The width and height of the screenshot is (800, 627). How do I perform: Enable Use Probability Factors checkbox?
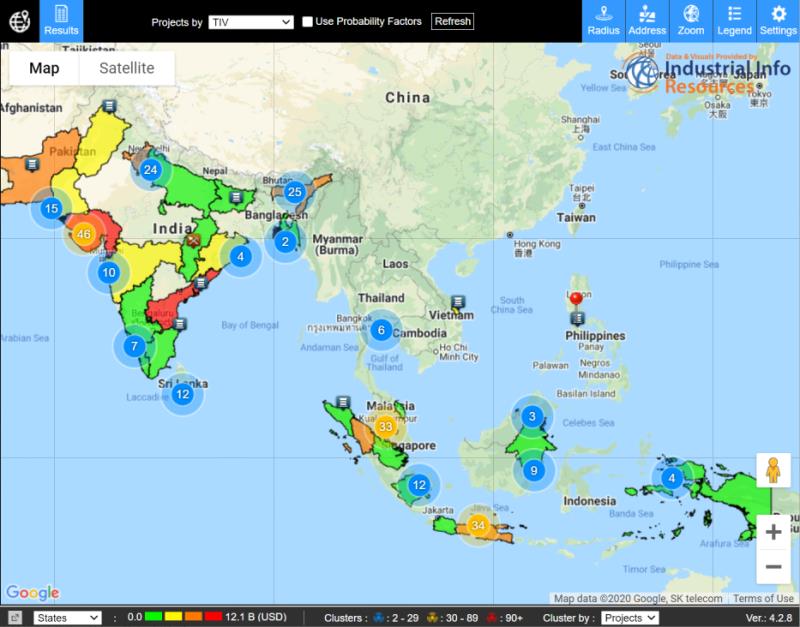coord(308,22)
